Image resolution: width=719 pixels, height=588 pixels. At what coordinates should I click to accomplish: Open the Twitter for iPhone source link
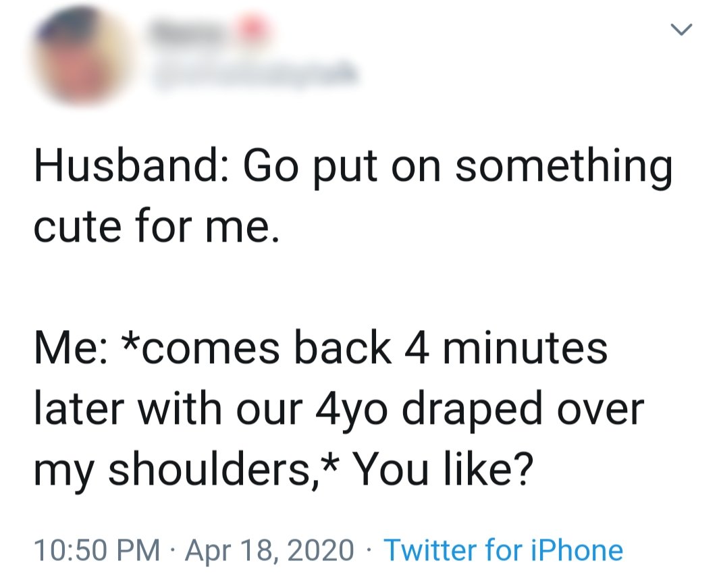tap(504, 550)
